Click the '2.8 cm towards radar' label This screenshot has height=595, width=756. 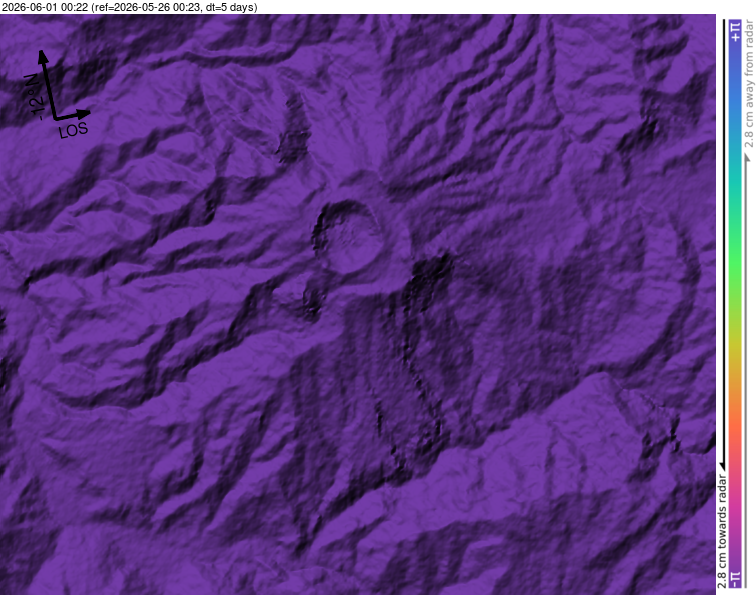pos(722,531)
